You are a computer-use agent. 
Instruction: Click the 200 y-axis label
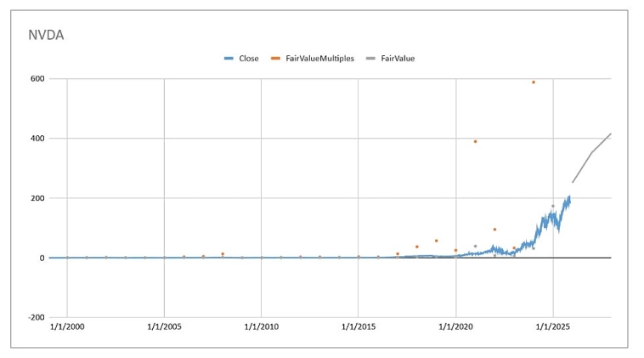tap(37, 198)
